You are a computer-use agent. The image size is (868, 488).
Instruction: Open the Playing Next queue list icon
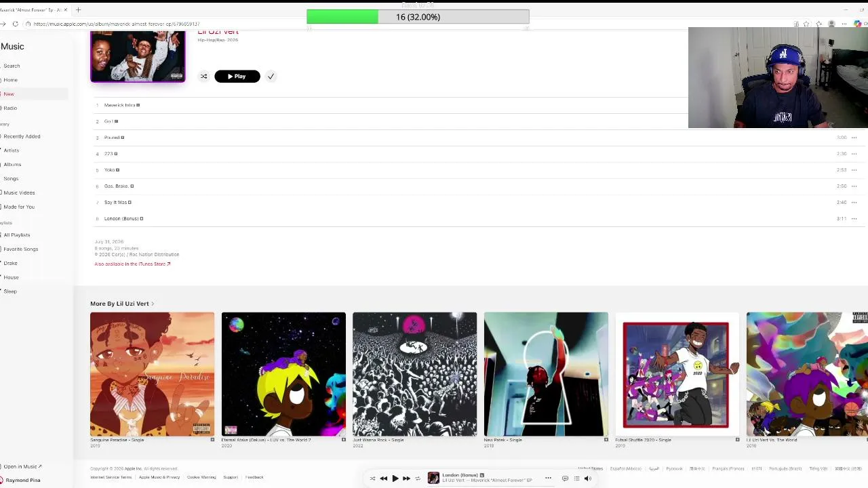(576, 479)
